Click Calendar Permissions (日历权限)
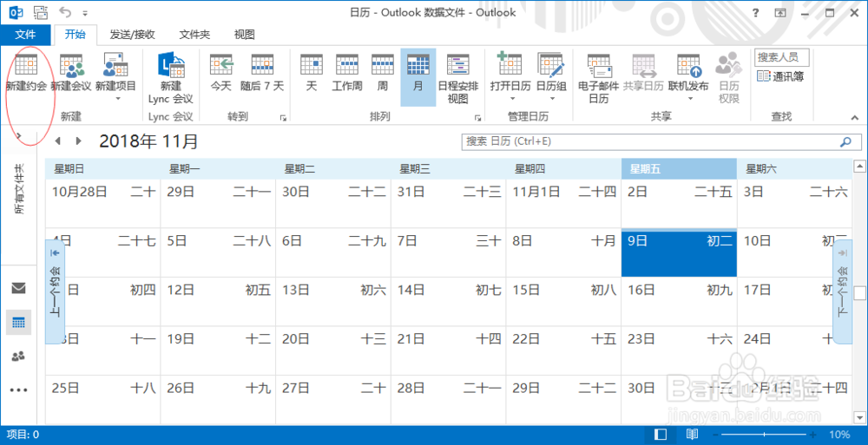Image resolution: width=868 pixels, height=445 pixels. (x=728, y=79)
